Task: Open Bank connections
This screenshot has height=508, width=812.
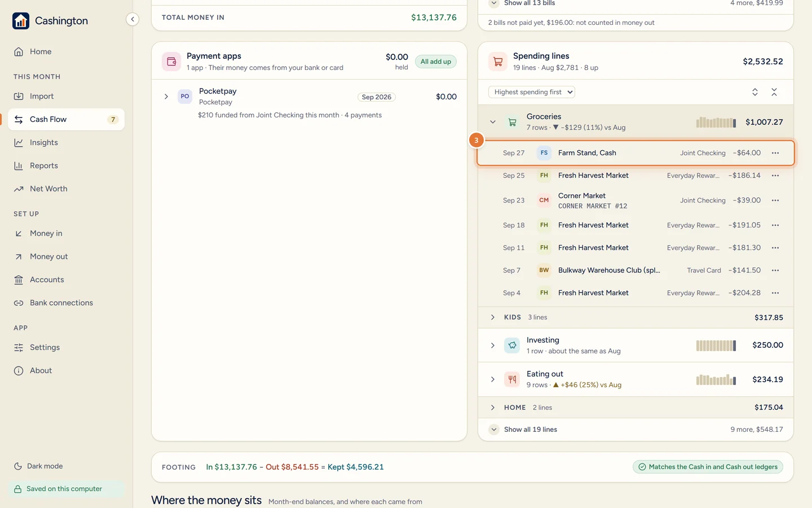Action: click(67, 303)
